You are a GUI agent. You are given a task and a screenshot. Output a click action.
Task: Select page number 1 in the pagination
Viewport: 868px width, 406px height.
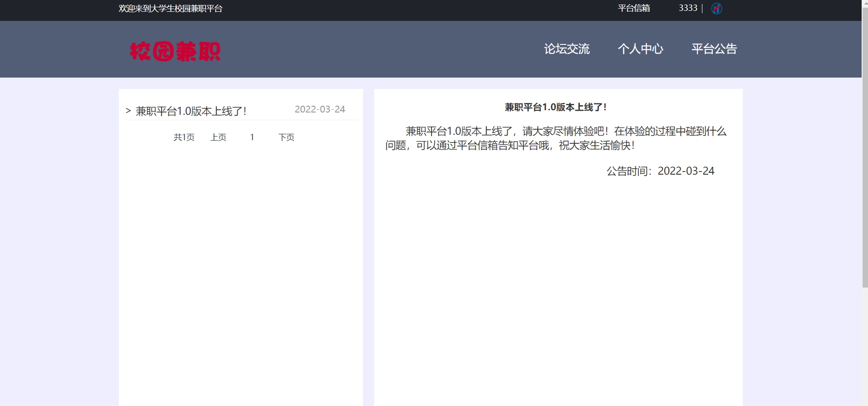pos(252,137)
